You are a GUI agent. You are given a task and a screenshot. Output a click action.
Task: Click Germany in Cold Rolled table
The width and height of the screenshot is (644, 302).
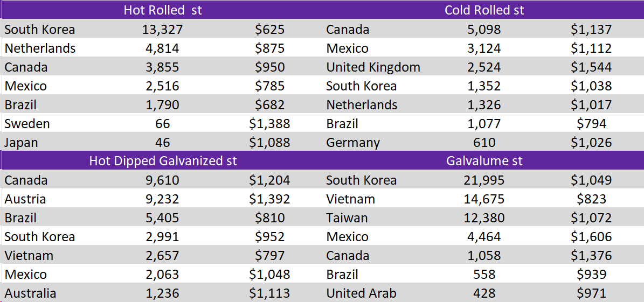point(353,143)
